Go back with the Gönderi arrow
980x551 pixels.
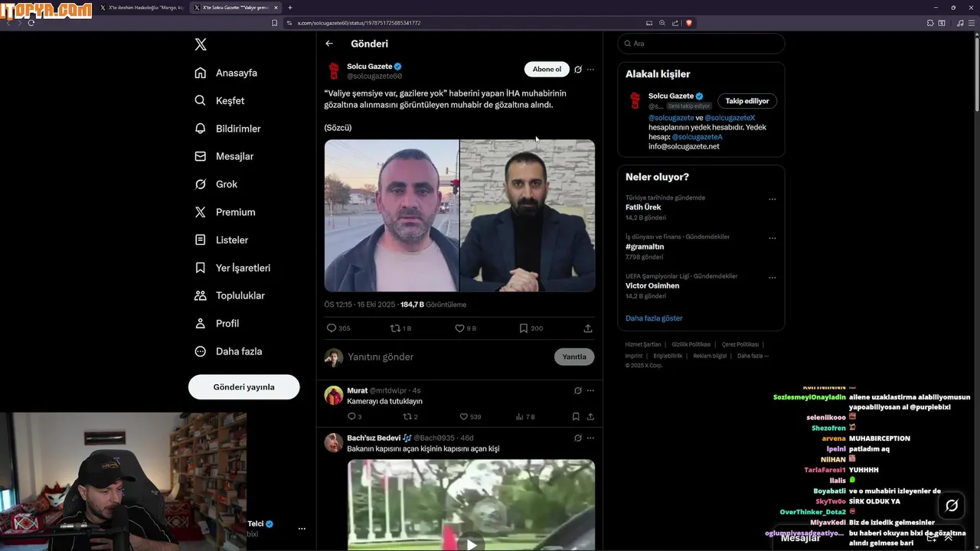tap(329, 44)
